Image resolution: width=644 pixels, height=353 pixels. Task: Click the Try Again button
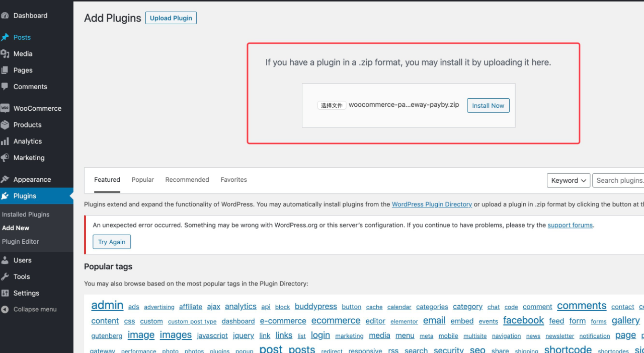pos(112,242)
